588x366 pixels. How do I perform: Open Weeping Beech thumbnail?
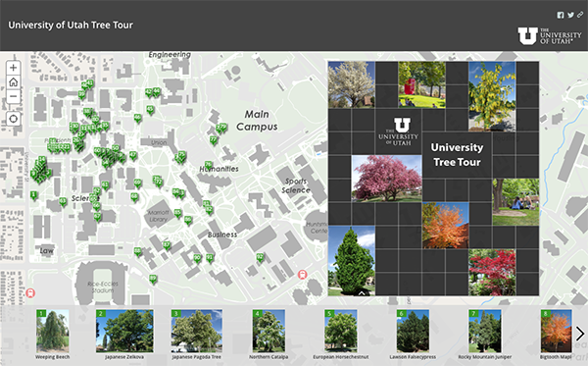point(53,331)
